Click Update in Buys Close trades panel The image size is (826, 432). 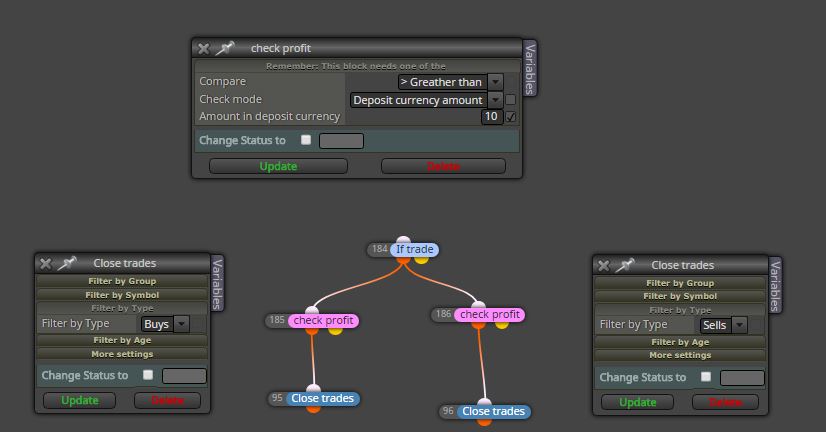click(x=80, y=400)
